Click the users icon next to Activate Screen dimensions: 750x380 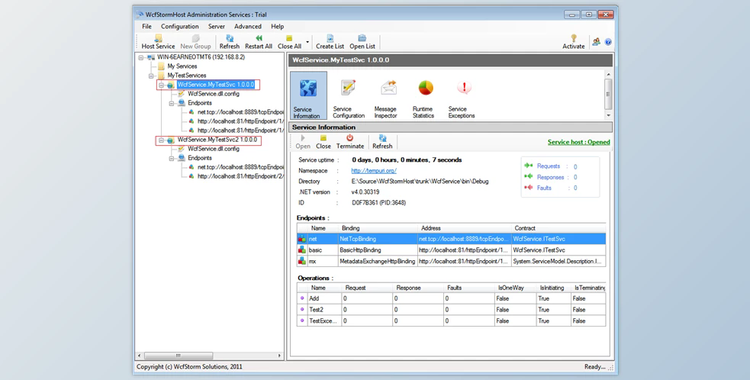[x=596, y=42]
